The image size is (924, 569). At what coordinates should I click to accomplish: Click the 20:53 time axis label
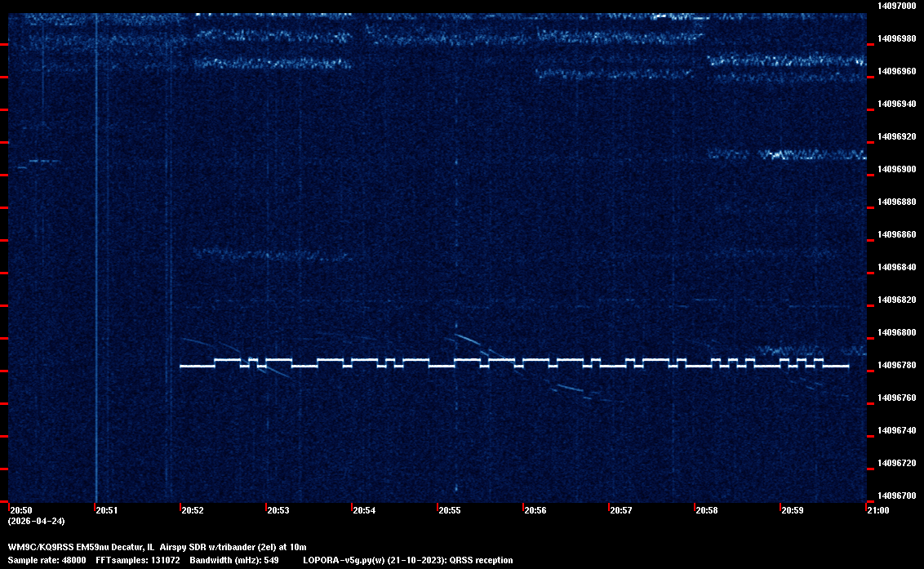coord(278,510)
